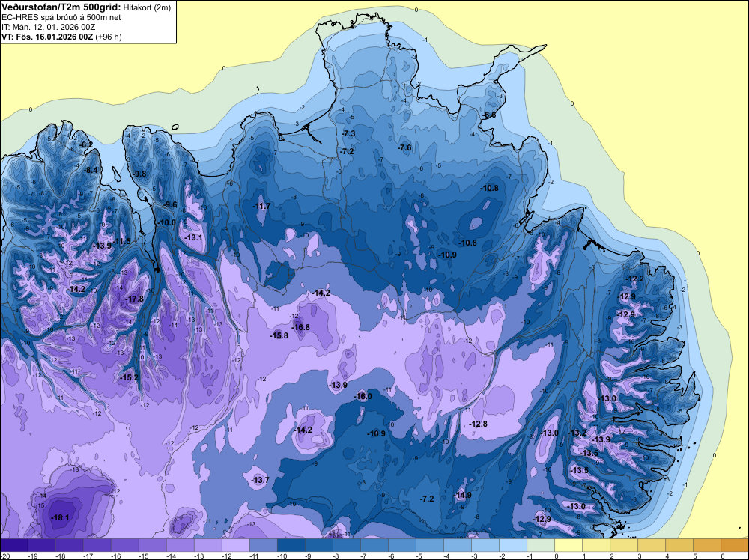This screenshot has height=560, width=749.
Task: Click legend swatch between -18 and -17
Action: tap(69, 545)
